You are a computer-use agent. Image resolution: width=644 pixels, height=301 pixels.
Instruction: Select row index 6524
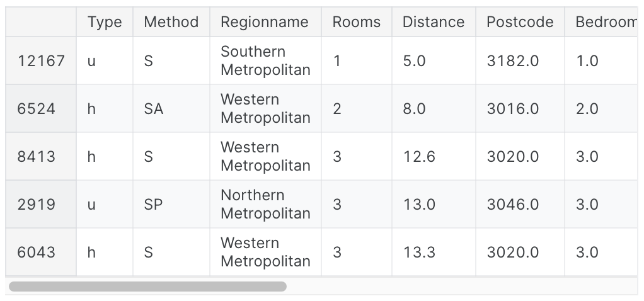point(41,109)
